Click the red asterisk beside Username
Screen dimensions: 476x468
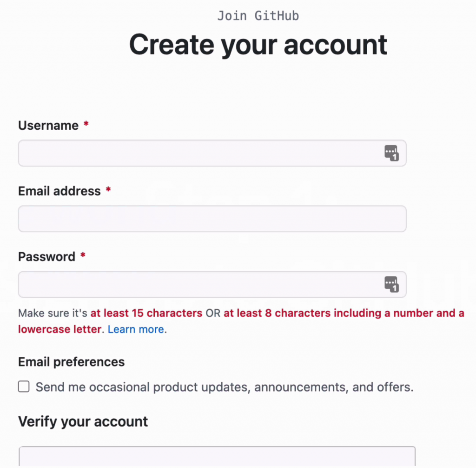pos(86,125)
